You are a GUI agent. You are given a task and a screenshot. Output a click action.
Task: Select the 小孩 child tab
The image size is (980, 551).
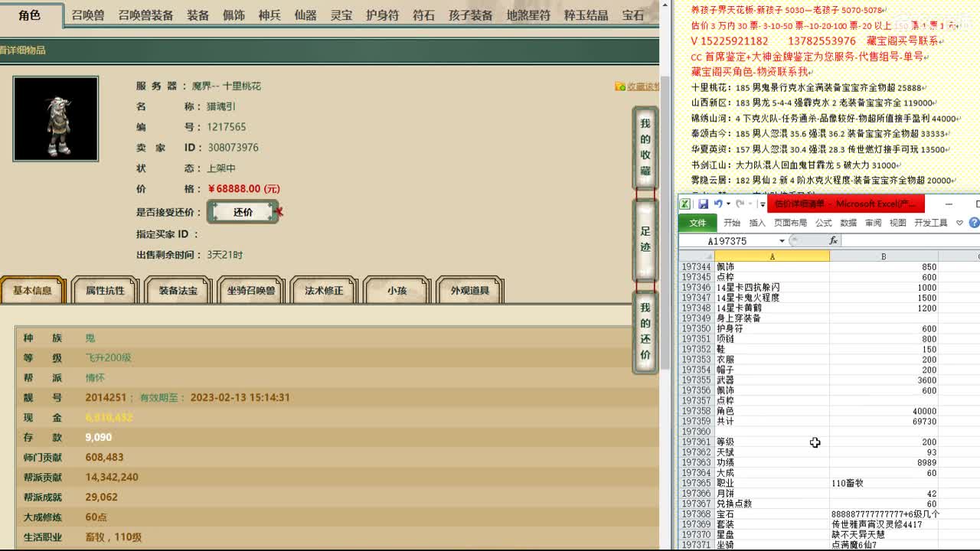[397, 291]
